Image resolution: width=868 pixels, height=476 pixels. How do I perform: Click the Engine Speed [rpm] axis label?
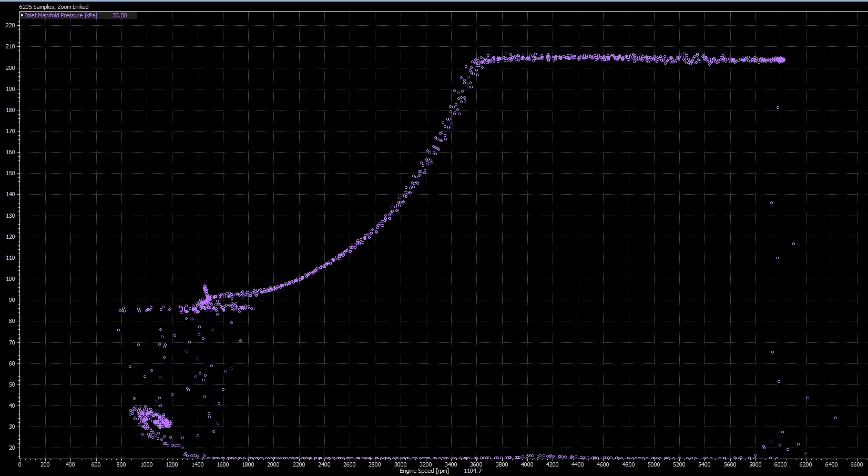(x=424, y=471)
